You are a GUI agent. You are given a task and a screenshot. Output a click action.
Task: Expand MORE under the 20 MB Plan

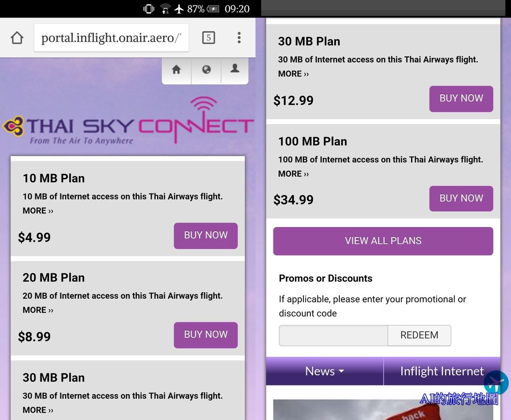[x=38, y=310]
